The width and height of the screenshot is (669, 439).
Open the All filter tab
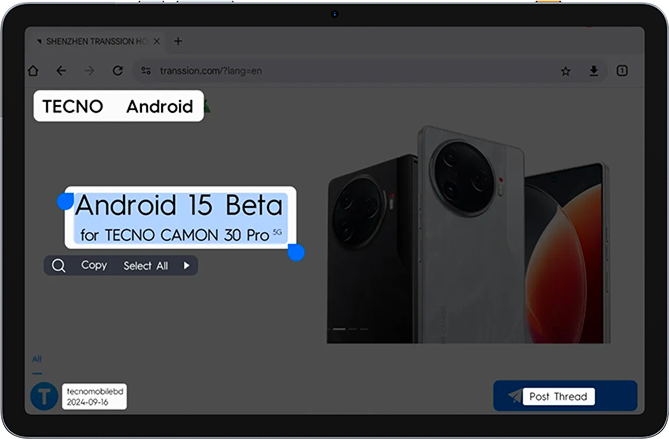click(x=37, y=359)
